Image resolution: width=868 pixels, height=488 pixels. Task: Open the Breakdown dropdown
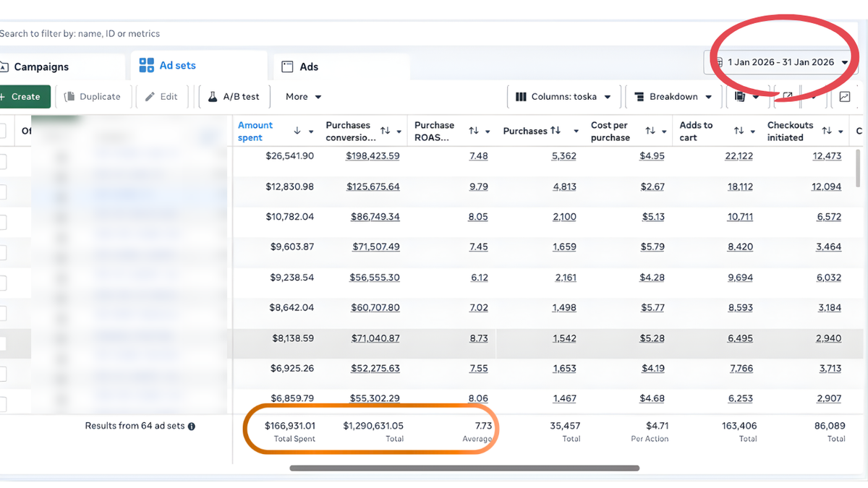[673, 97]
